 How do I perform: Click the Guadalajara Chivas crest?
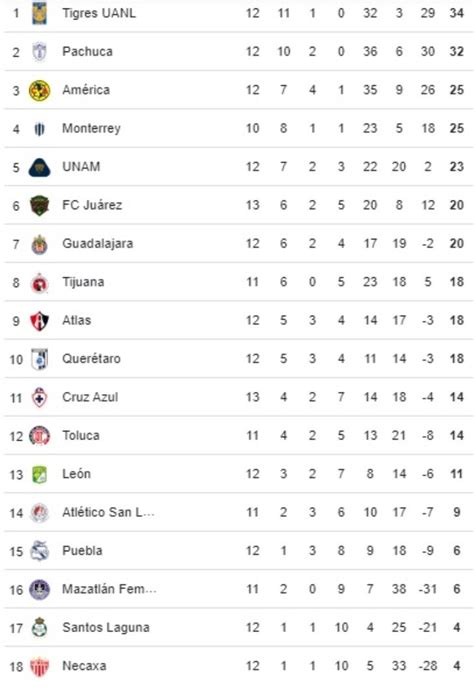click(x=40, y=244)
